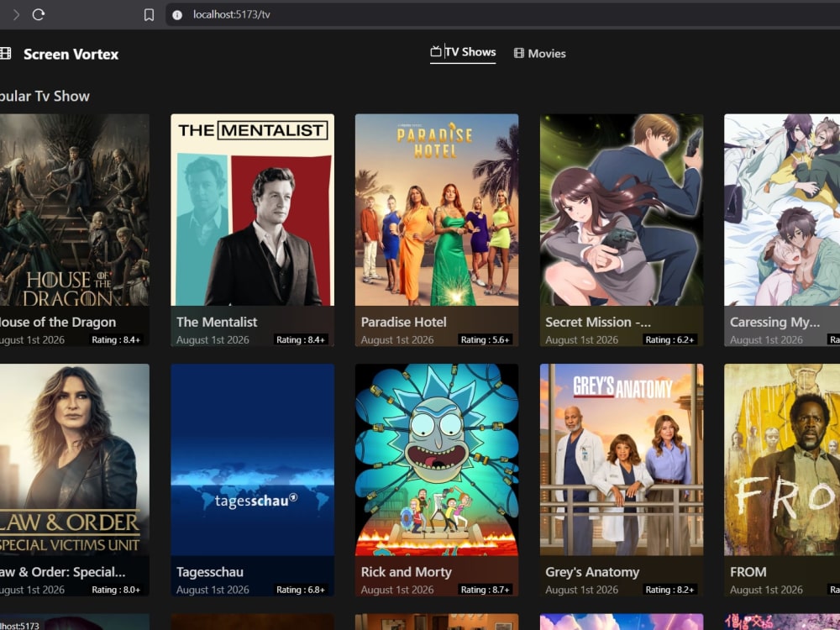
Task: Click the Screen Vortex film logo icon
Action: coord(5,53)
